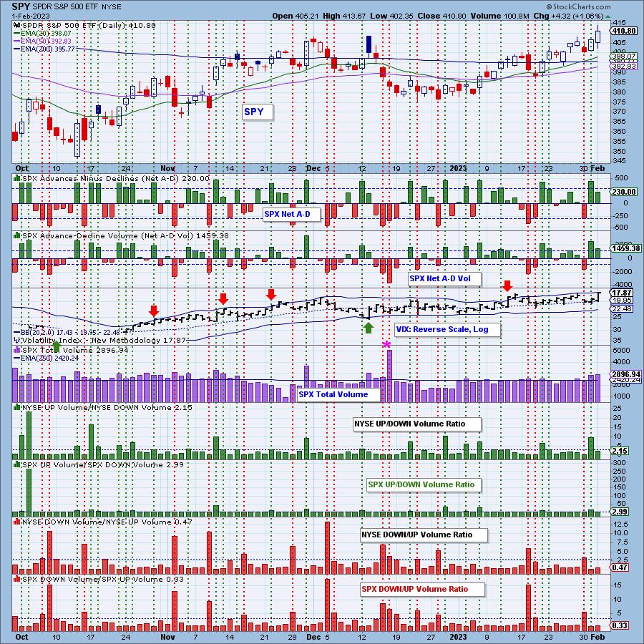Click the Nov label on the bottom date axis
This screenshot has height=644, width=644.
tap(167, 637)
